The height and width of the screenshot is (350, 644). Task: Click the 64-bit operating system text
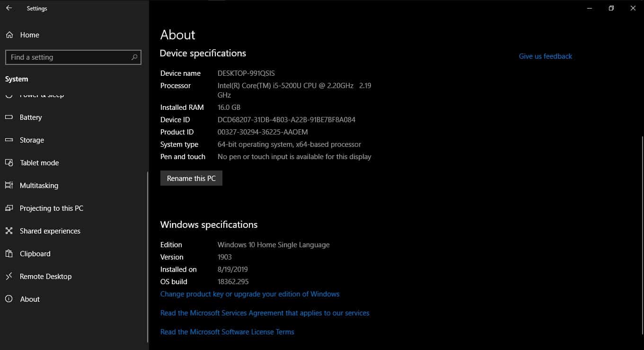point(289,144)
